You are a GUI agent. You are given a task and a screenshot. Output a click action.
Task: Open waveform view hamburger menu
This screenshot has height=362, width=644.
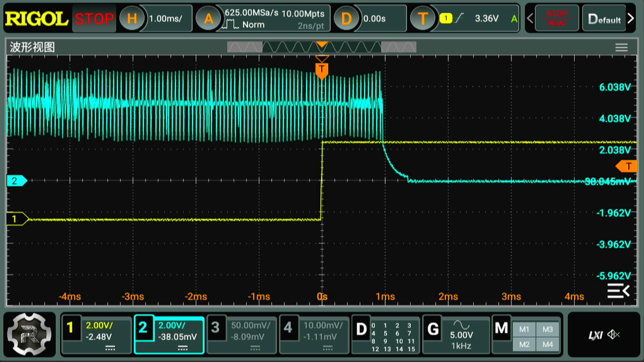point(621,47)
